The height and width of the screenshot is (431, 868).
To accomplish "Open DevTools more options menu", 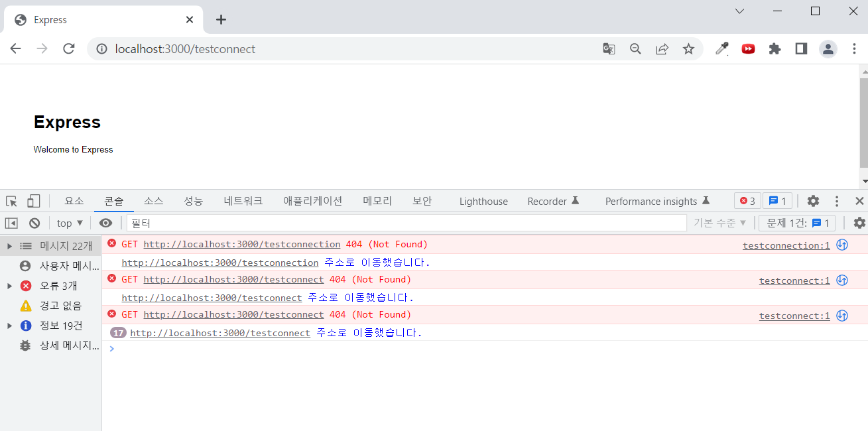I will pyautogui.click(x=837, y=201).
